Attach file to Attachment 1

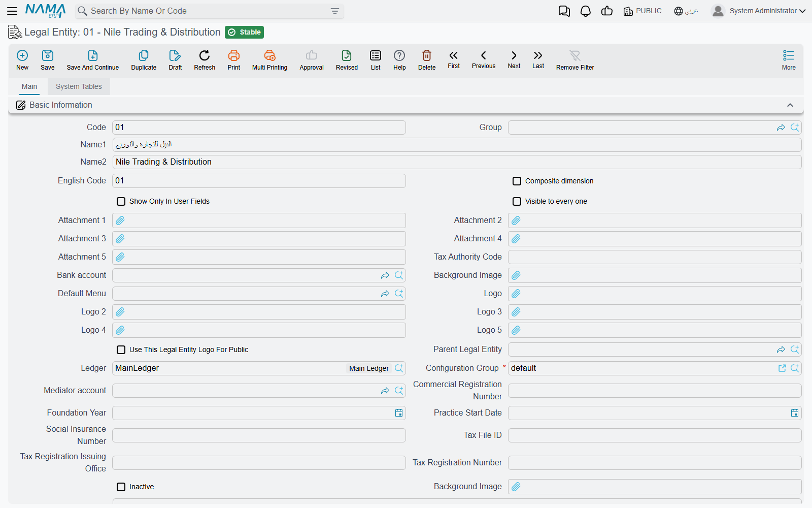[x=120, y=220]
